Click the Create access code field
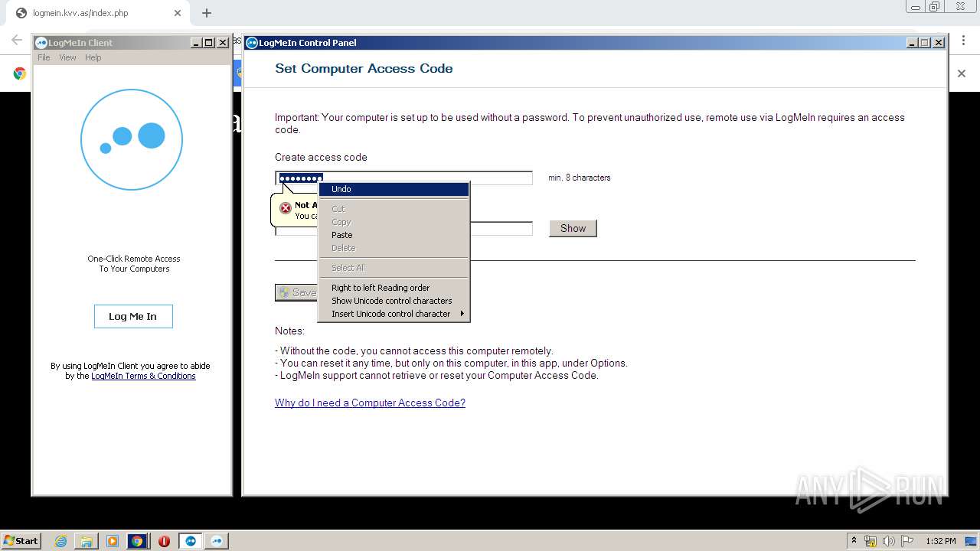This screenshot has width=980, height=551. pos(403,178)
